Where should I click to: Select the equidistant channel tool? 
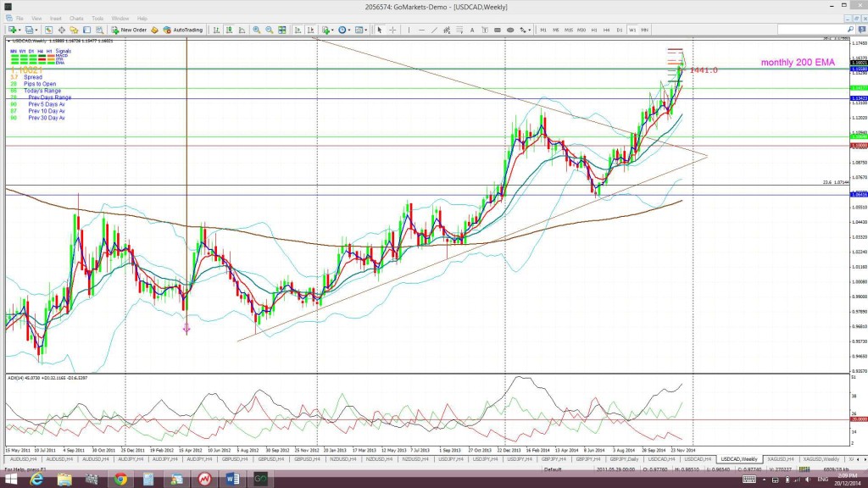[x=447, y=30]
